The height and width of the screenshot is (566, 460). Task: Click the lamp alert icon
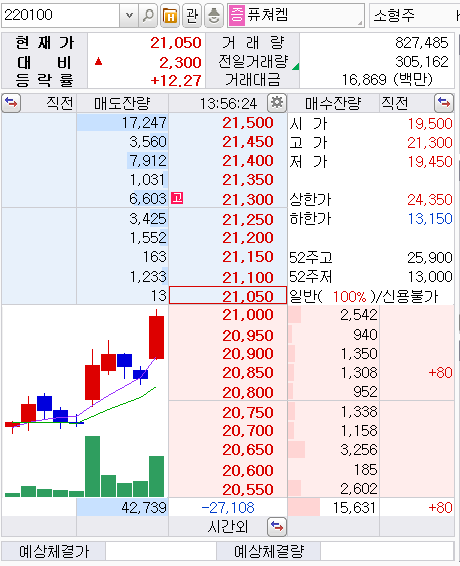(x=214, y=16)
